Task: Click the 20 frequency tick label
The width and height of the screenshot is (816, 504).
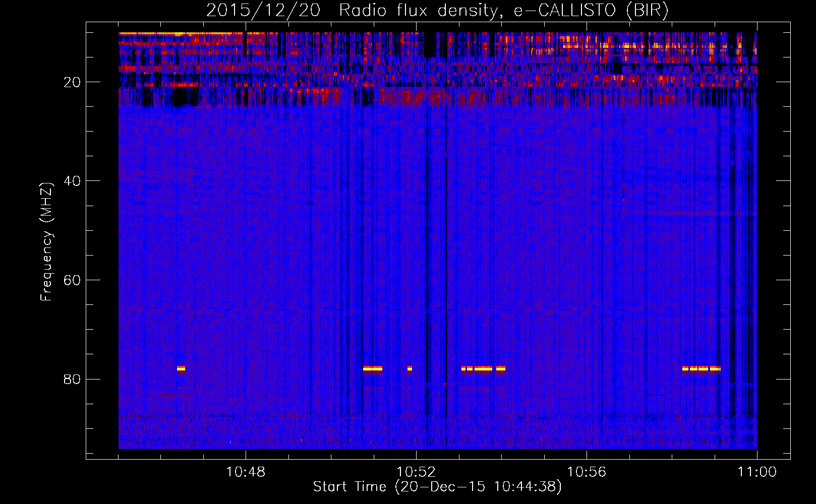Action: pos(72,82)
